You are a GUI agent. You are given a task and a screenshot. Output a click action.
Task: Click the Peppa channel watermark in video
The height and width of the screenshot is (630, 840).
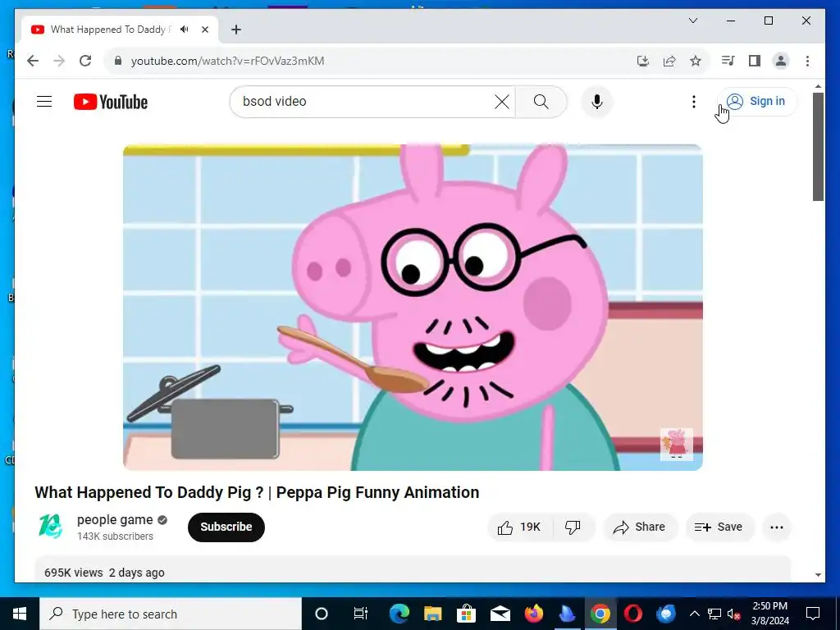tap(676, 444)
